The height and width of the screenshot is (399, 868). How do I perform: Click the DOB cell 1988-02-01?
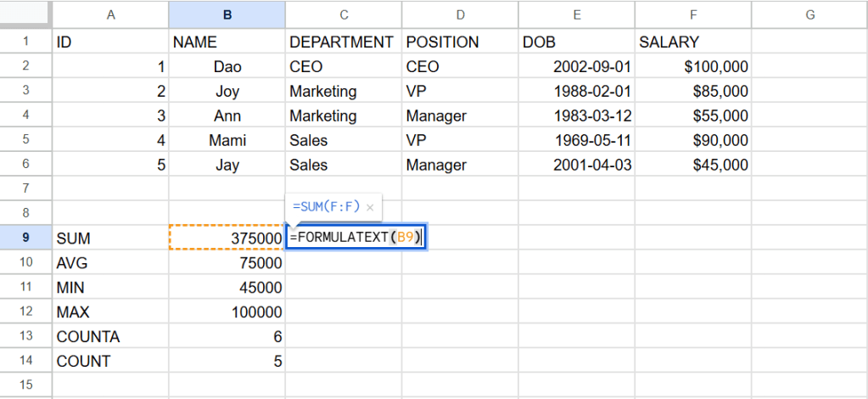point(576,91)
